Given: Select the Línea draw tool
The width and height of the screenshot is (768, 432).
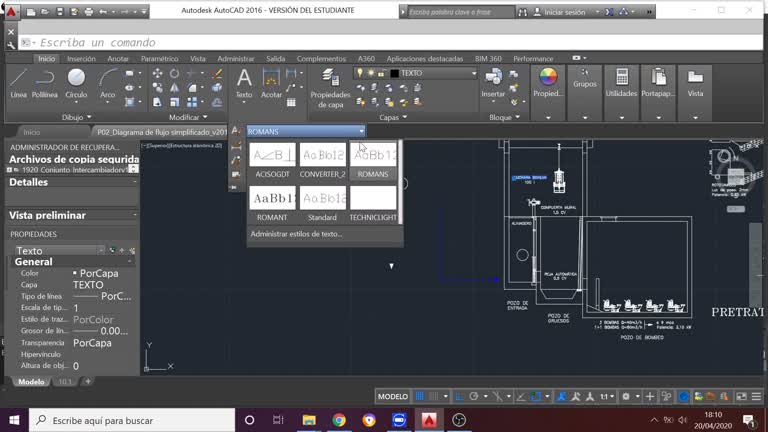Looking at the screenshot, I should click(x=19, y=83).
